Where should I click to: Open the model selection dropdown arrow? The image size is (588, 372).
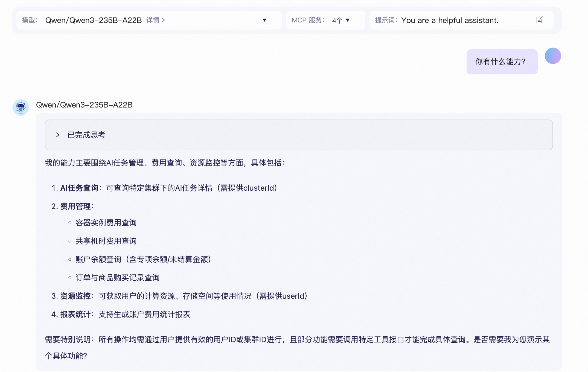(x=264, y=20)
